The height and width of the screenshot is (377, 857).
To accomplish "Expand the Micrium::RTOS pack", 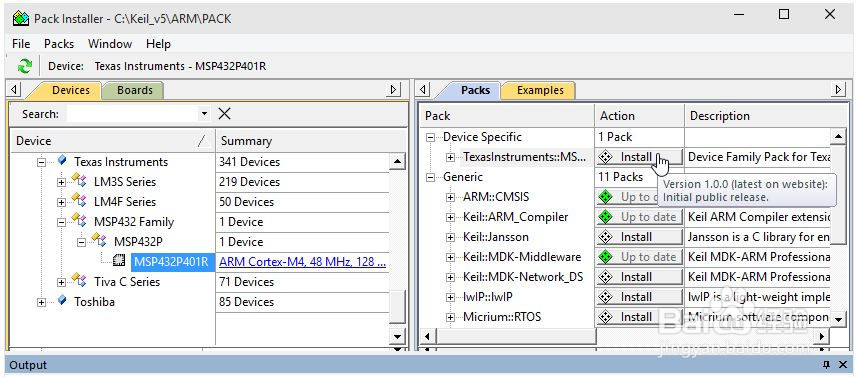I will tap(450, 317).
